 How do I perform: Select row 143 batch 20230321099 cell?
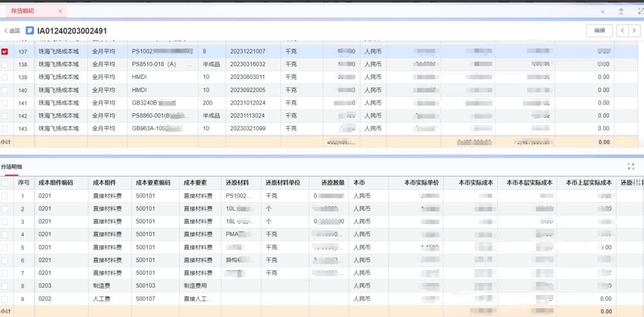[x=248, y=129]
